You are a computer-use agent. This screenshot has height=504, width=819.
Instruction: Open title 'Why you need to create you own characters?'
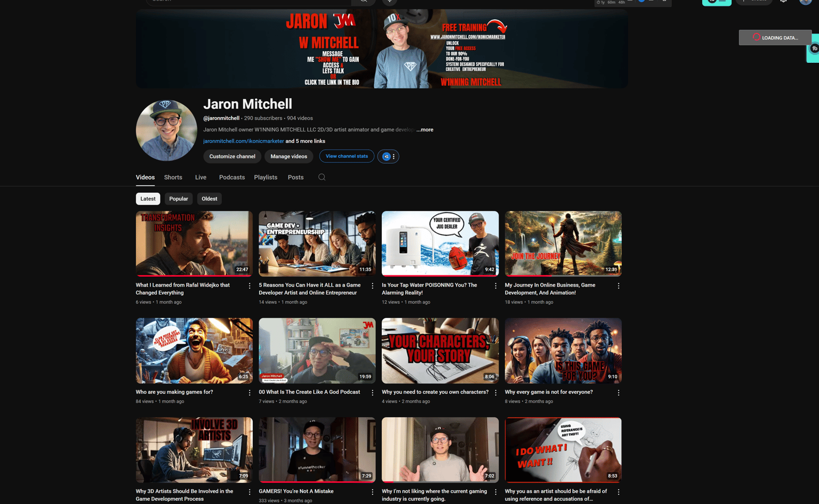click(x=435, y=392)
